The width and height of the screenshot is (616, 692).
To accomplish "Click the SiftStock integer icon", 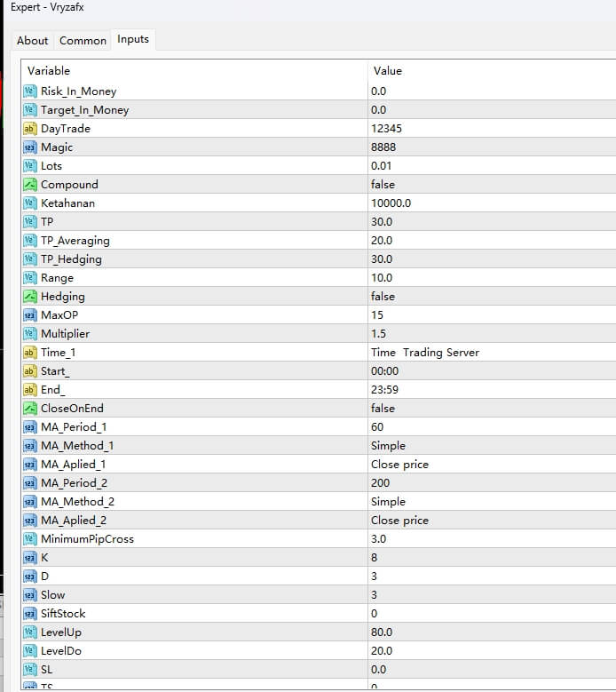I will click(29, 614).
